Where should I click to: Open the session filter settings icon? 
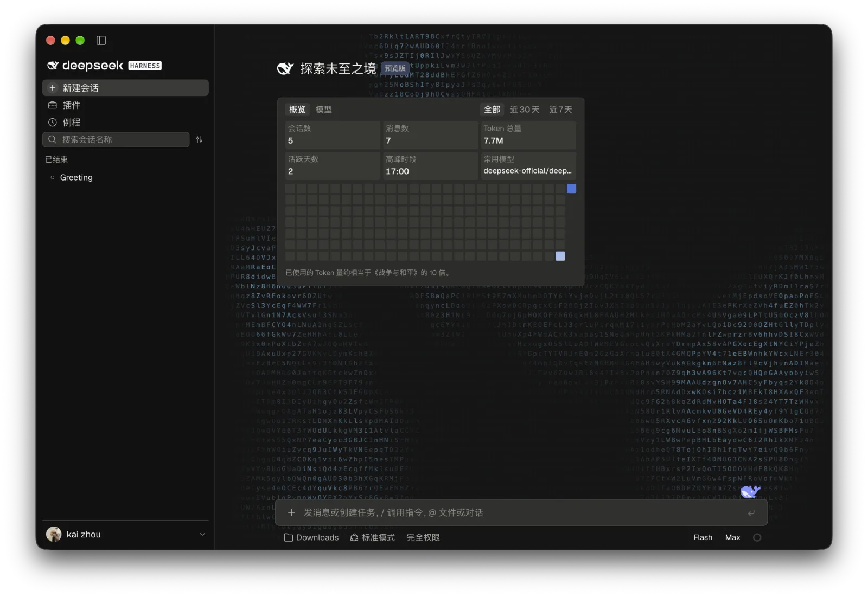(x=199, y=140)
